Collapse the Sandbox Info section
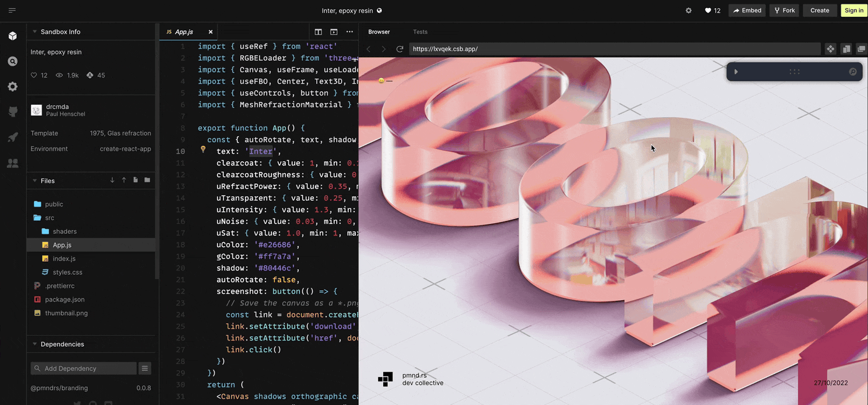The height and width of the screenshot is (405, 868). 35,32
